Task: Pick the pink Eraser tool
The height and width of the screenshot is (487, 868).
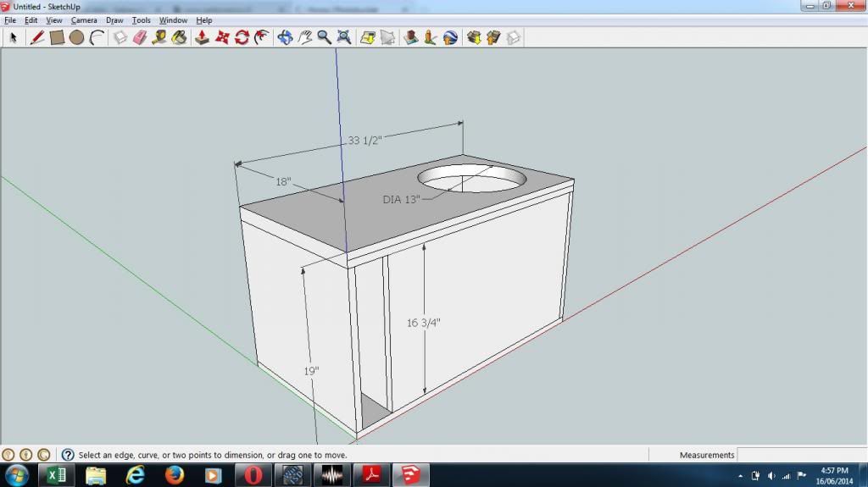Action: pyautogui.click(x=140, y=37)
